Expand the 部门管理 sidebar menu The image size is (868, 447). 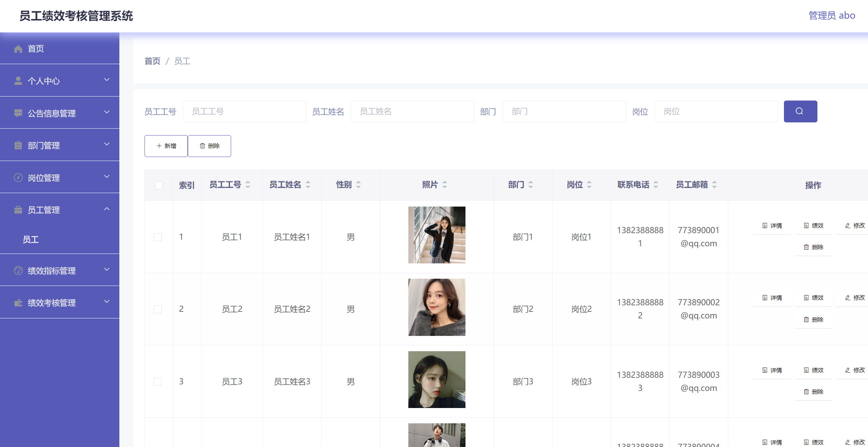(x=60, y=145)
